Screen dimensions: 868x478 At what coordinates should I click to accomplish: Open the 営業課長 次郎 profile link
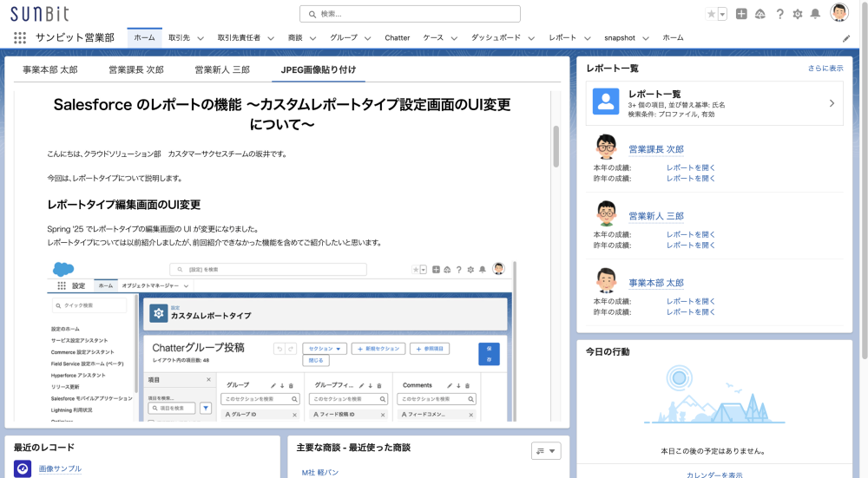click(656, 149)
